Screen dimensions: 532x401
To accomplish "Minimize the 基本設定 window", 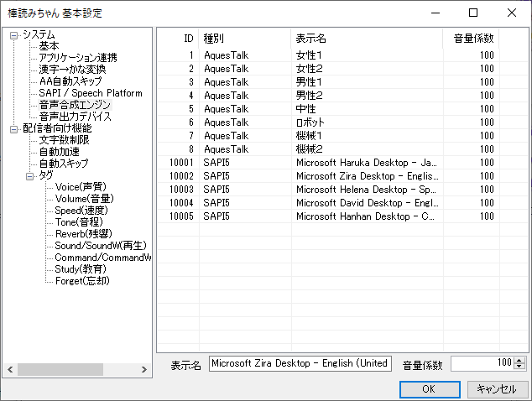I will (436, 13).
